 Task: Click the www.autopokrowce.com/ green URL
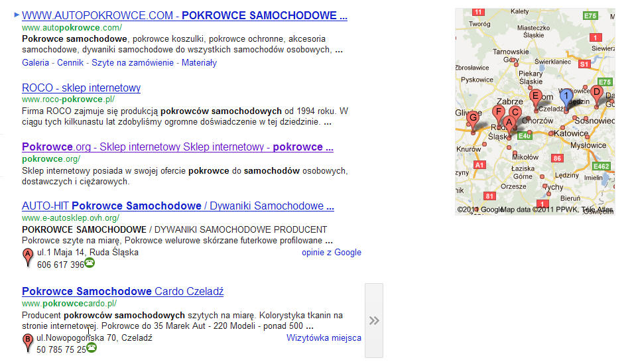pyautogui.click(x=72, y=28)
